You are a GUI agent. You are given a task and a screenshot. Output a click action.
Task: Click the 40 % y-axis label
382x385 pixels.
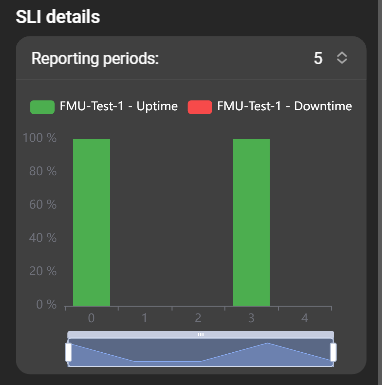tap(43, 238)
